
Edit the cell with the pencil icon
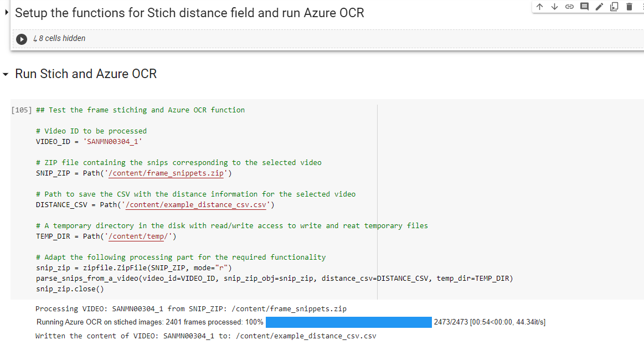click(599, 7)
